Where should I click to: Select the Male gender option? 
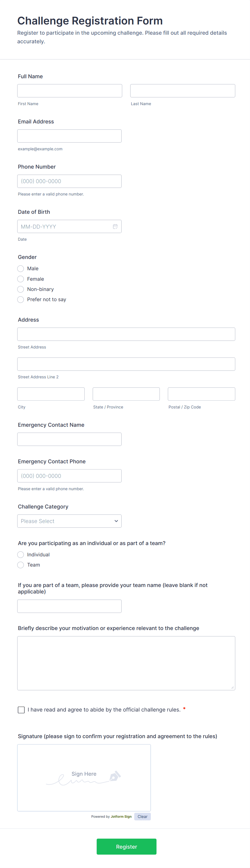click(x=20, y=269)
